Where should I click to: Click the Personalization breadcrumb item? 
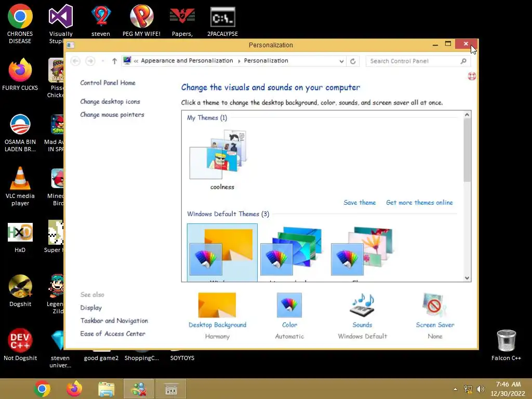coord(266,61)
